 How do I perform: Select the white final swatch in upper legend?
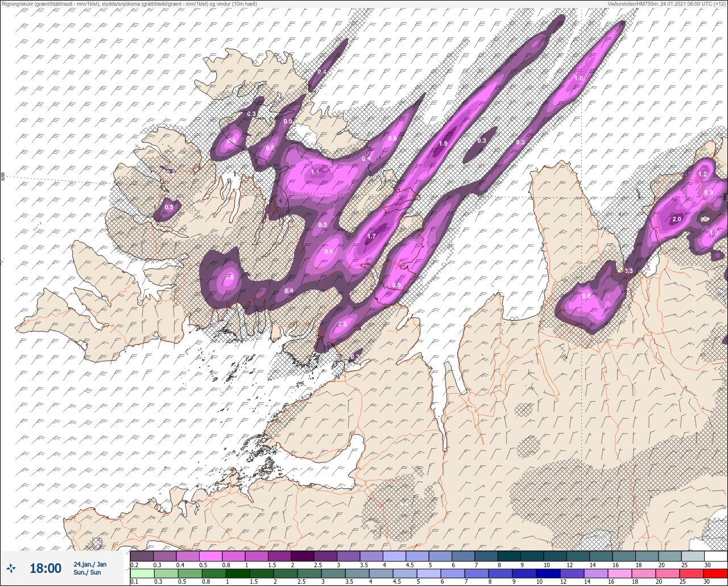point(715,556)
